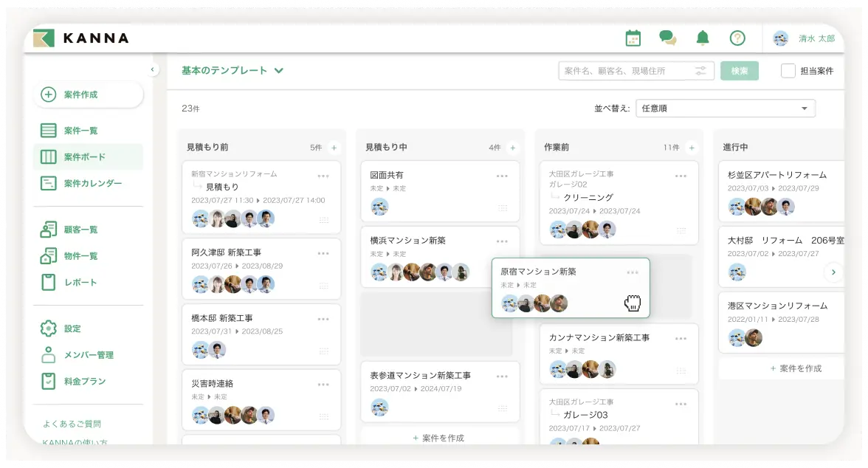Click 案件を作成 under 見積もり中 column
Image resolution: width=868 pixels, height=468 pixels.
(x=438, y=438)
